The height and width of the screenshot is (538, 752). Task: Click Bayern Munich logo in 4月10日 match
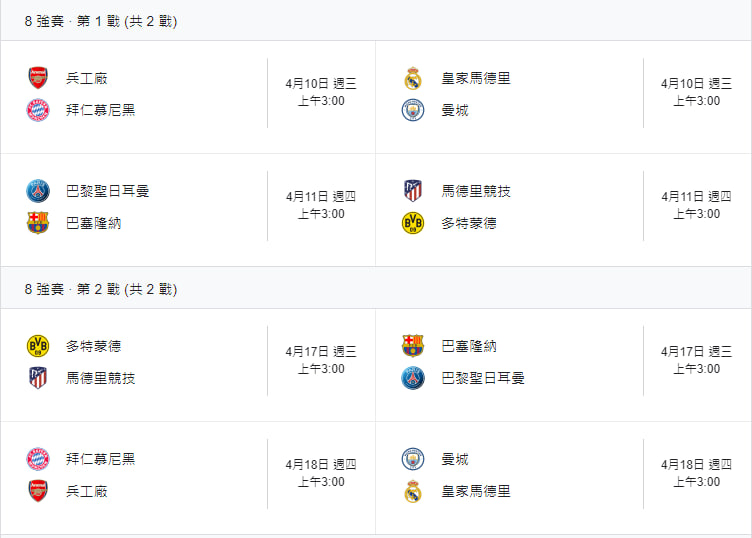tap(38, 110)
